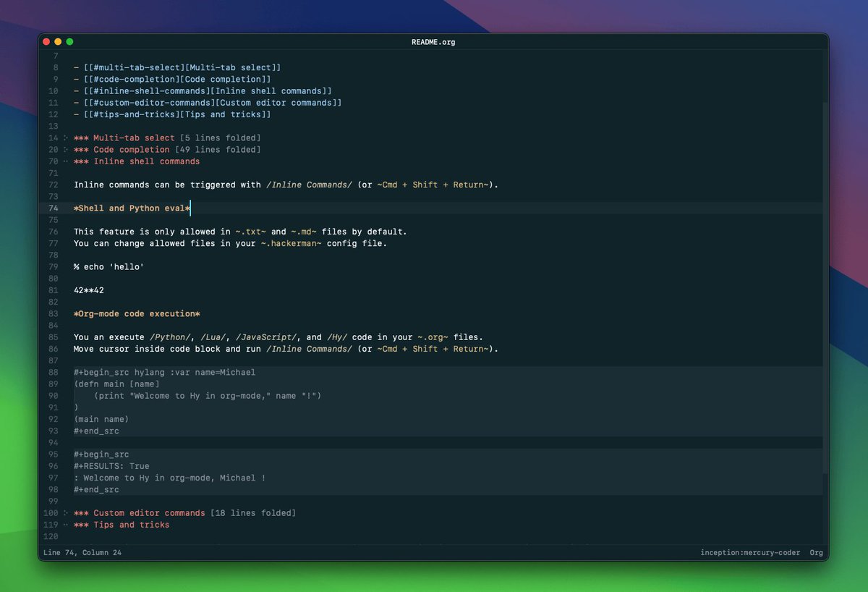
Task: Click the #+RESULTS: True line
Action: click(111, 466)
